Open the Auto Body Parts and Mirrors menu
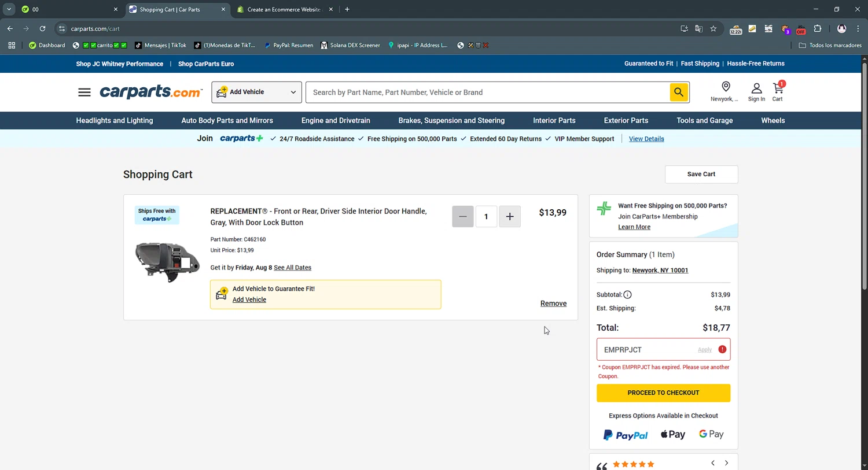 (227, 120)
